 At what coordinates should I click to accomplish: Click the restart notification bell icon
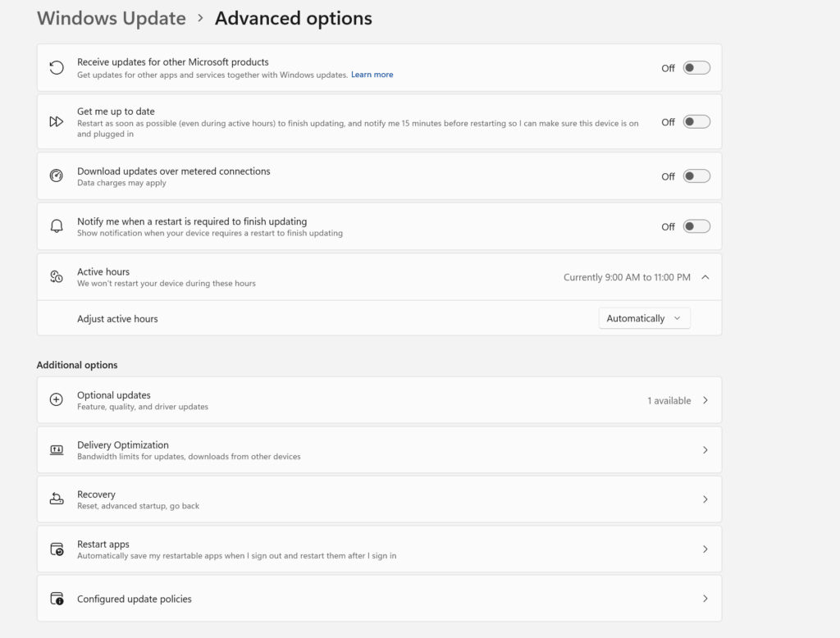[57, 226]
